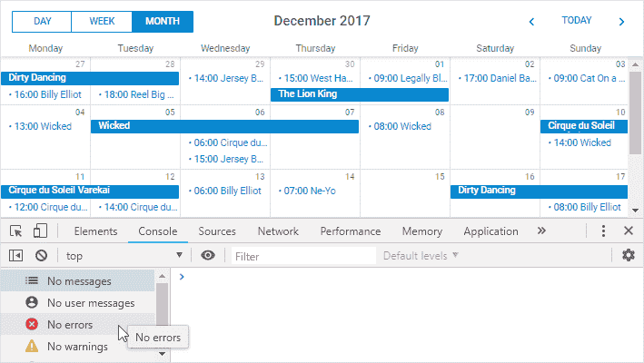Open the Application tab

pyautogui.click(x=490, y=231)
